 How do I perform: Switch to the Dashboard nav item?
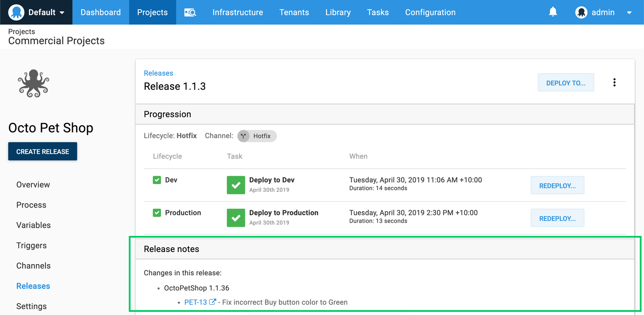[x=100, y=12]
